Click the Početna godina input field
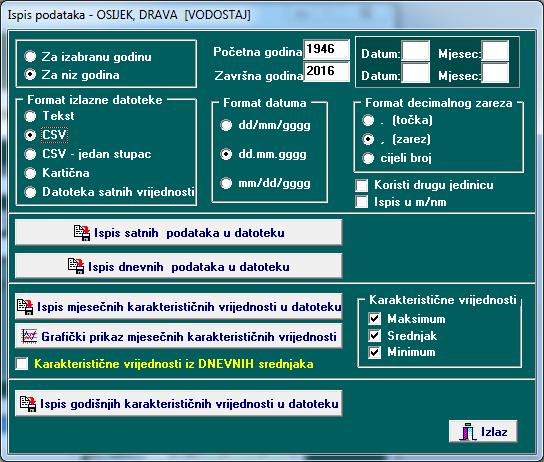 [x=326, y=49]
